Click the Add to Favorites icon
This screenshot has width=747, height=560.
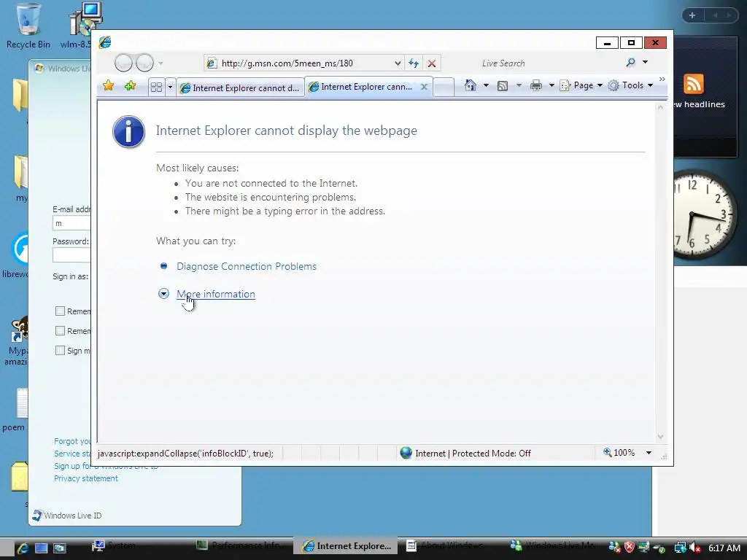click(130, 86)
